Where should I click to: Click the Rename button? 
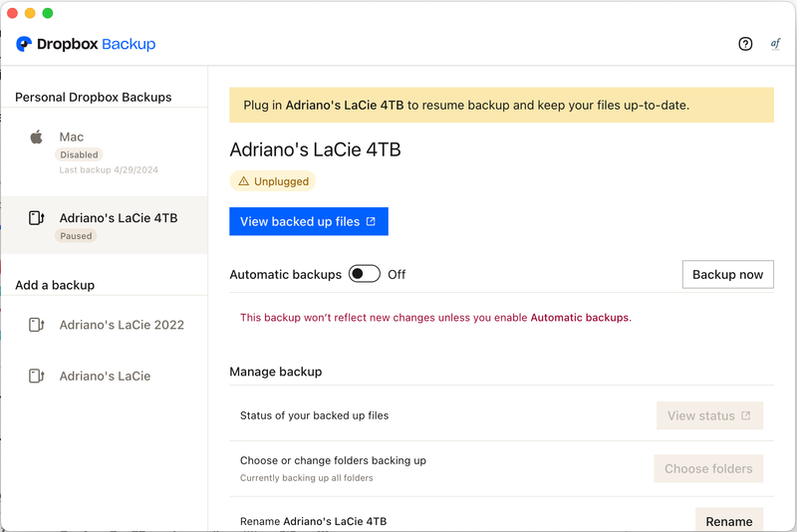click(728, 520)
